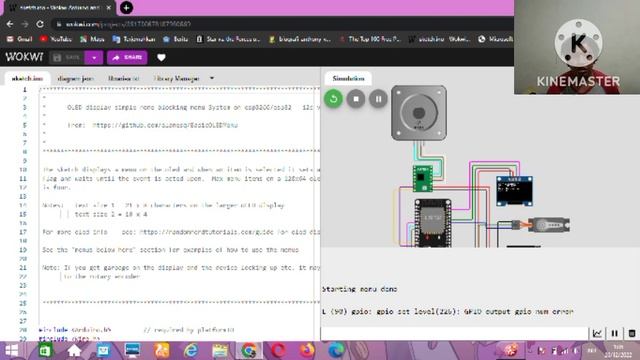640x360 pixels.
Task: Stop the running simulation
Action: point(356,99)
